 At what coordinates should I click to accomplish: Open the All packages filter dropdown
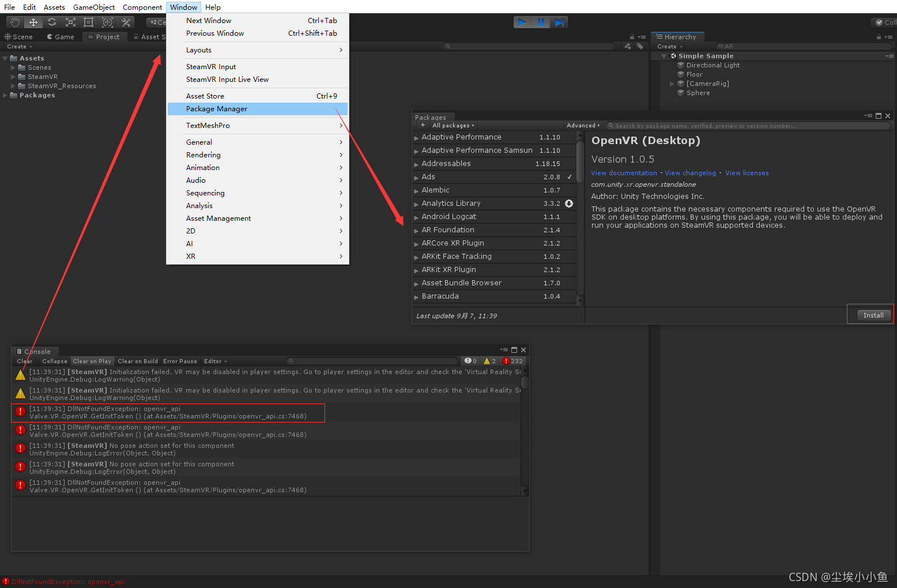click(453, 125)
